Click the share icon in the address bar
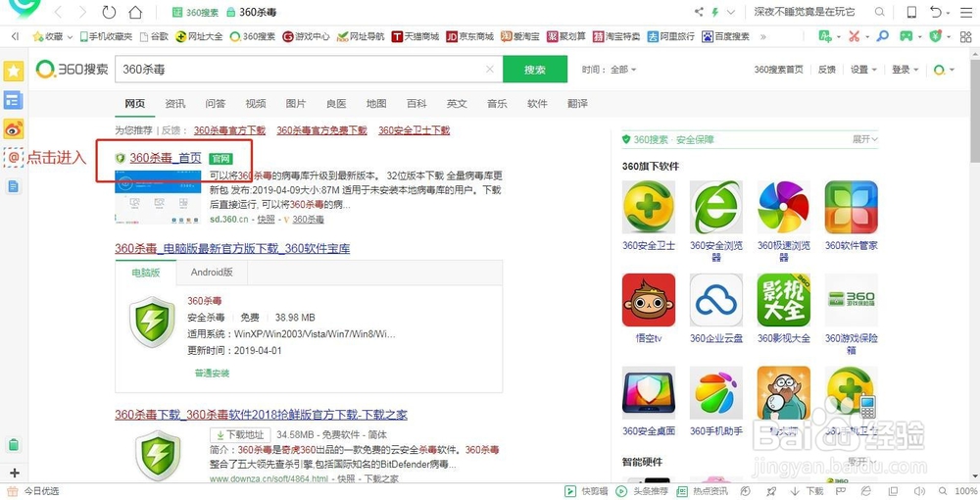The height and width of the screenshot is (500, 980). tap(699, 12)
